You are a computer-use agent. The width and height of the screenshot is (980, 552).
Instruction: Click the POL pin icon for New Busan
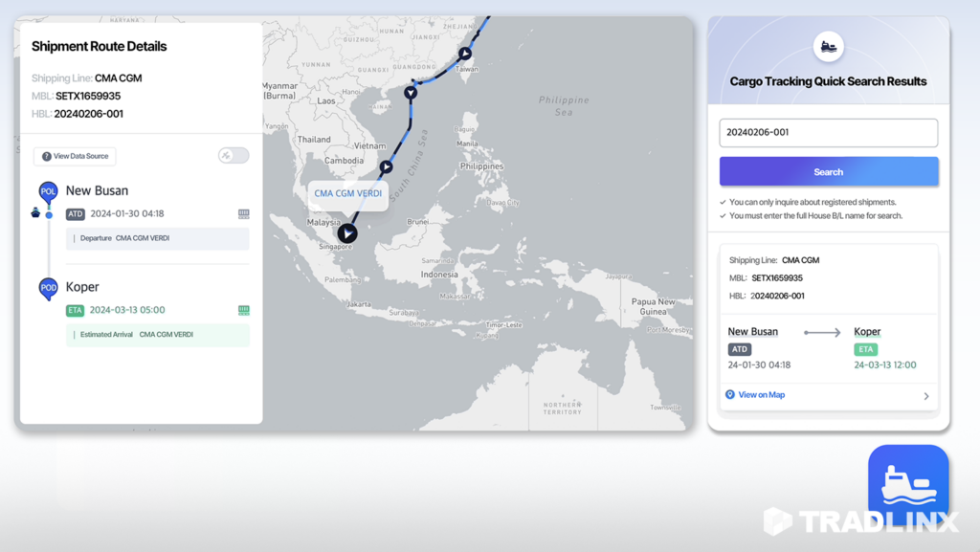(x=48, y=191)
